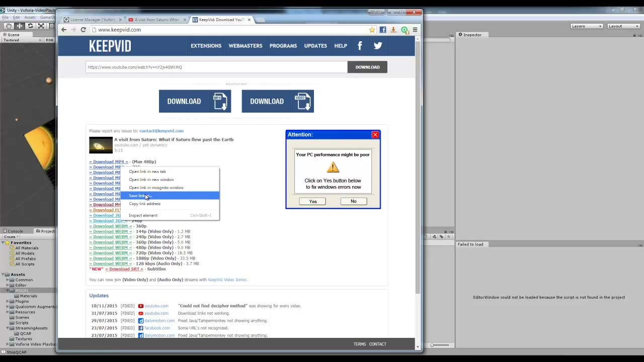The width and height of the screenshot is (644, 362).
Task: Click the Twitter bird icon in KeepVid header
Action: [x=378, y=46]
